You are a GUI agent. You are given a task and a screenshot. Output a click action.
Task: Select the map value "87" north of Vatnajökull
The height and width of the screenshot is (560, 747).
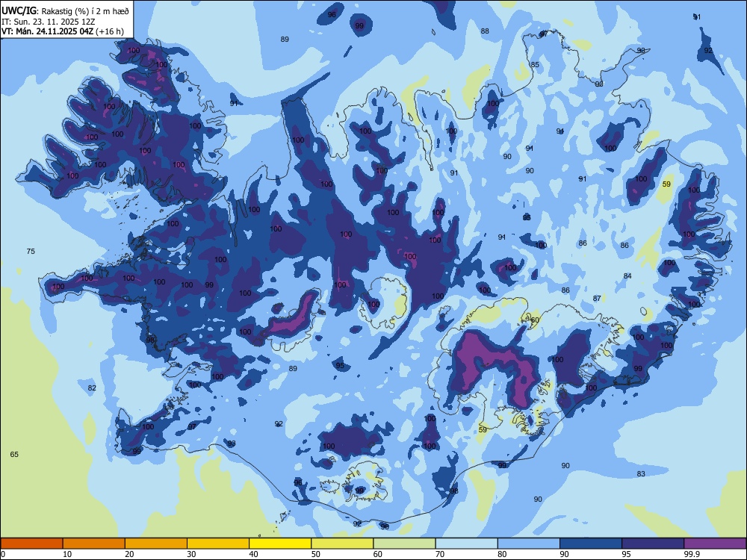point(597,299)
